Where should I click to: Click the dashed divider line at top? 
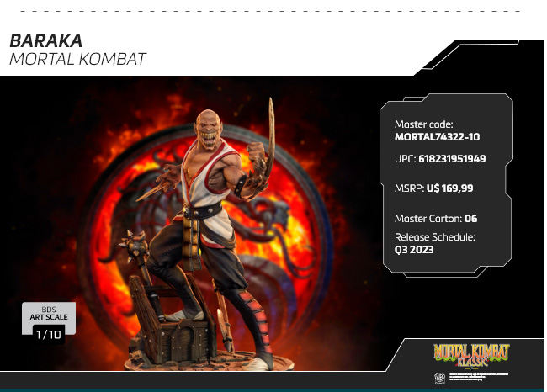(x=270, y=11)
